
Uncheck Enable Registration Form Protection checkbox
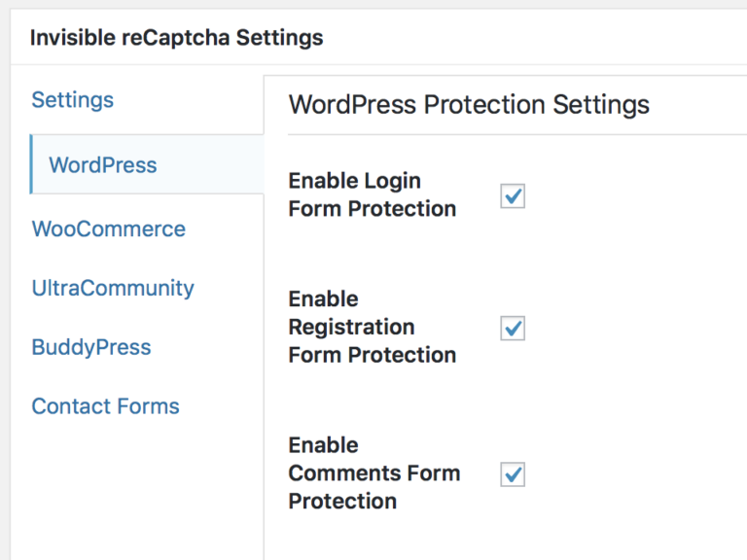tap(513, 328)
